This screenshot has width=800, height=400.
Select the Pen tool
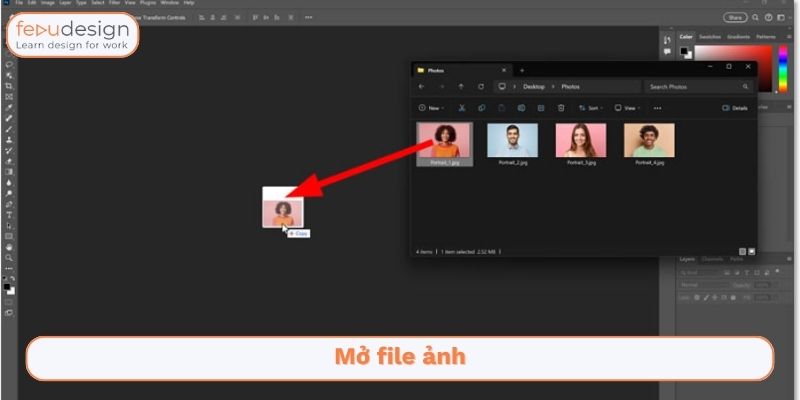9,204
